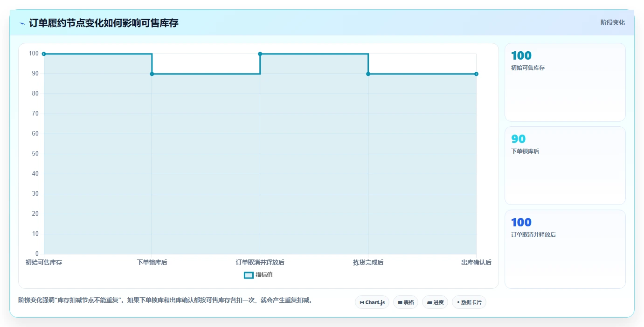Select the 表格 pill tag
The image size is (644, 327).
406,302
